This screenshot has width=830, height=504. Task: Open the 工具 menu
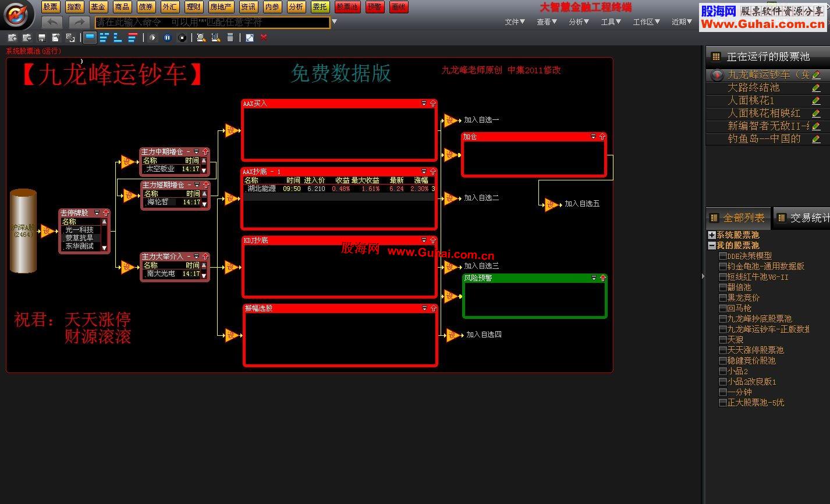click(611, 22)
